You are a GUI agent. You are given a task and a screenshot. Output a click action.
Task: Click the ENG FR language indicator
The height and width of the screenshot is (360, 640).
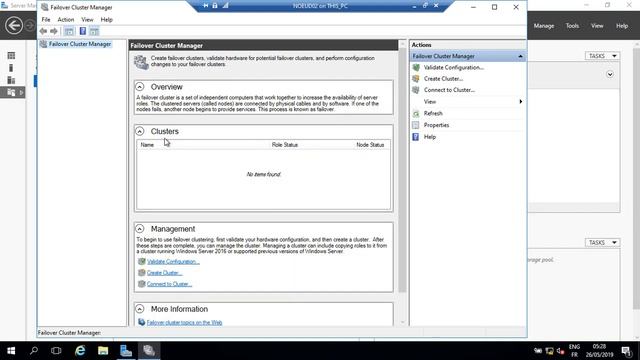(574, 351)
